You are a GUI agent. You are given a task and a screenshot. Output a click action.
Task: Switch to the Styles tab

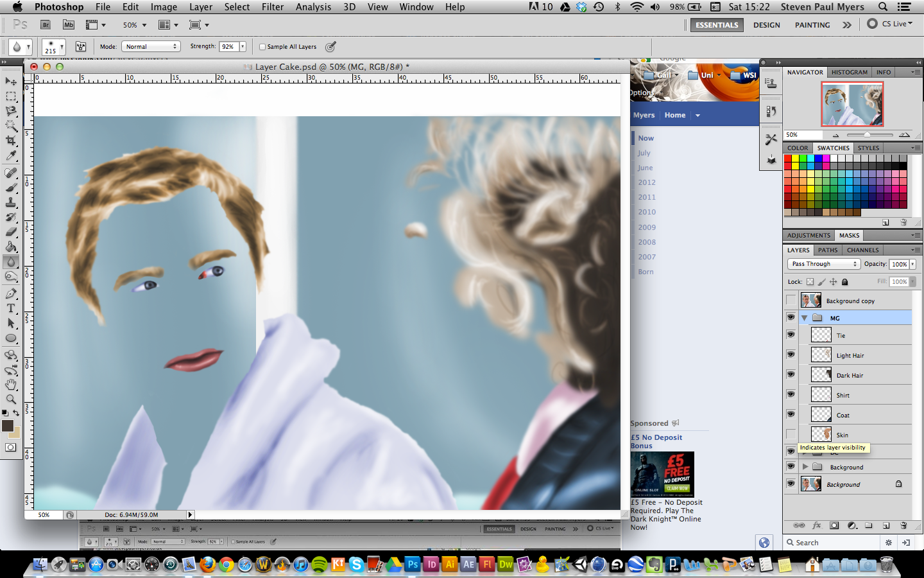pyautogui.click(x=868, y=148)
